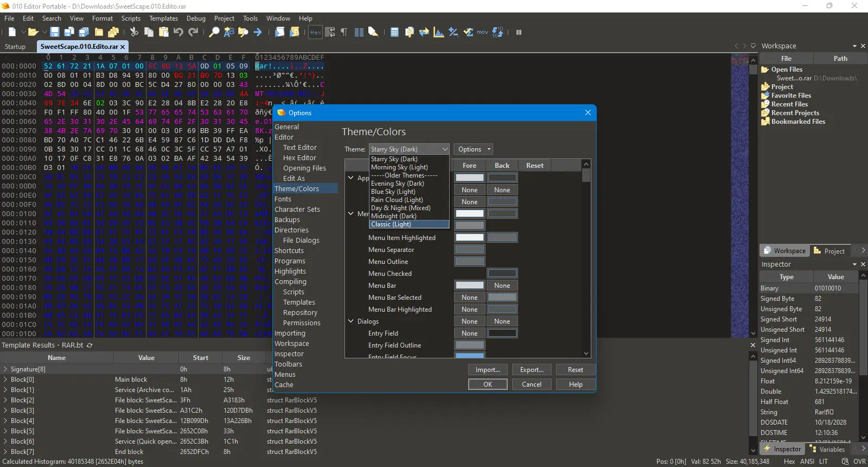Click the Histogram chart icon
Screen dimensions: 868x467
pos(438,33)
